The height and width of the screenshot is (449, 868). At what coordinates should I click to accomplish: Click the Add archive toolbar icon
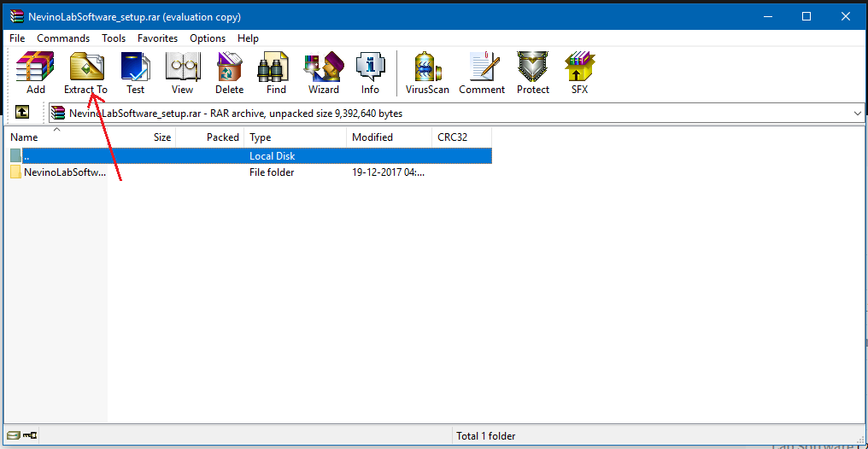click(x=35, y=72)
